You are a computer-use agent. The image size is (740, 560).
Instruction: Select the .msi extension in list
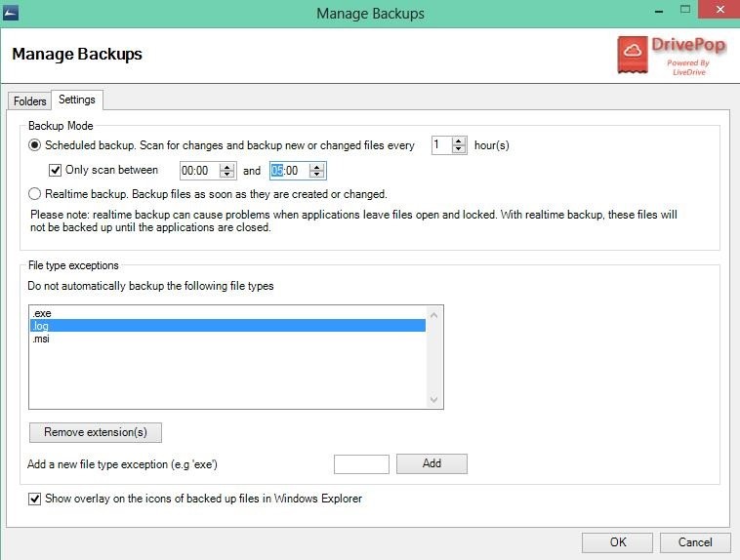(227, 339)
